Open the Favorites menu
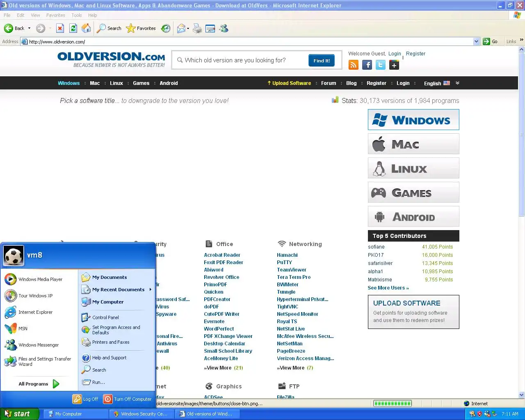This screenshot has height=420, width=525. 56,15
